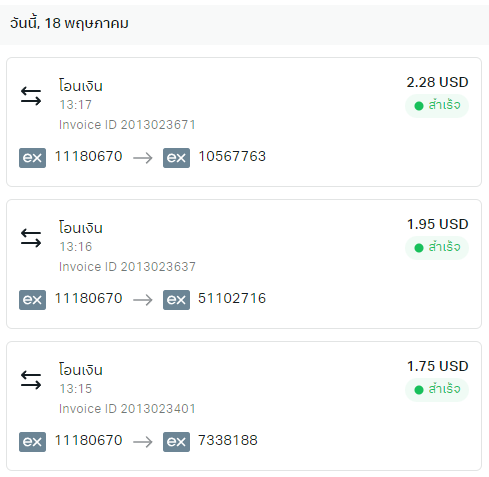Select the green status badge on 1.75 USD
The width and height of the screenshot is (489, 477).
click(437, 390)
